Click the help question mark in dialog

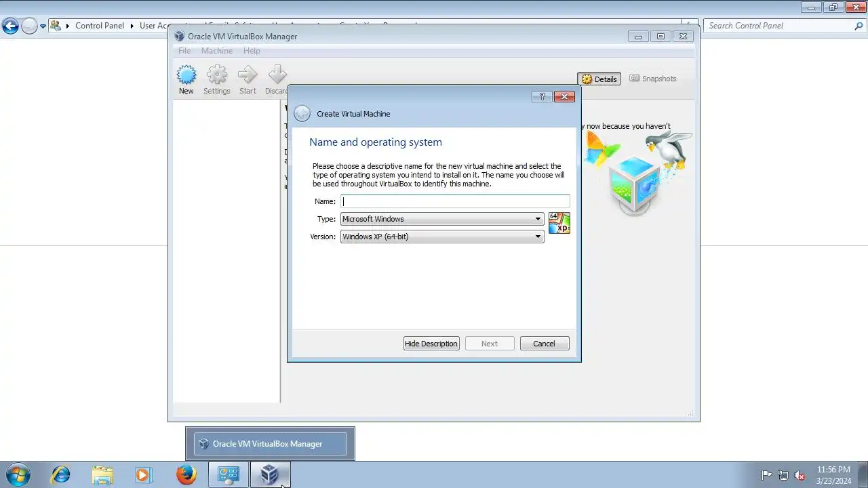tap(542, 97)
